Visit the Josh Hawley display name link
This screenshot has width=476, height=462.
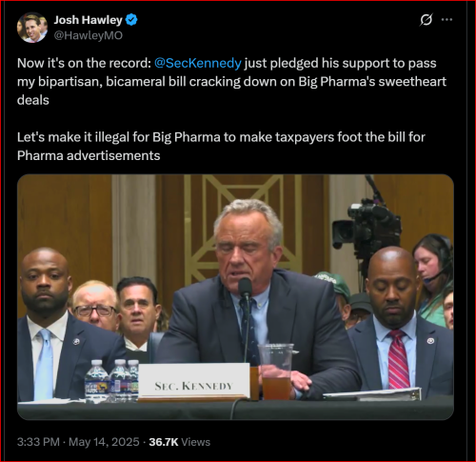click(89, 20)
